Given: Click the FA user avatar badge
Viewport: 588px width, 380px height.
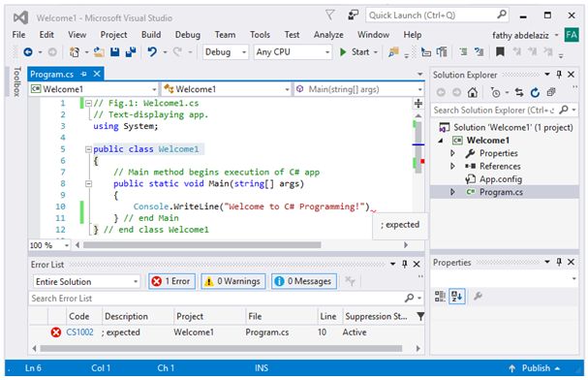Looking at the screenshot, I should click(572, 35).
